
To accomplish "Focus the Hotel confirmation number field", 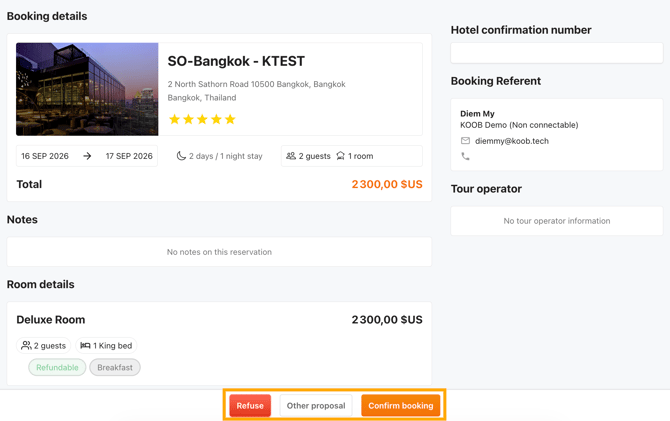I will pyautogui.click(x=556, y=53).
